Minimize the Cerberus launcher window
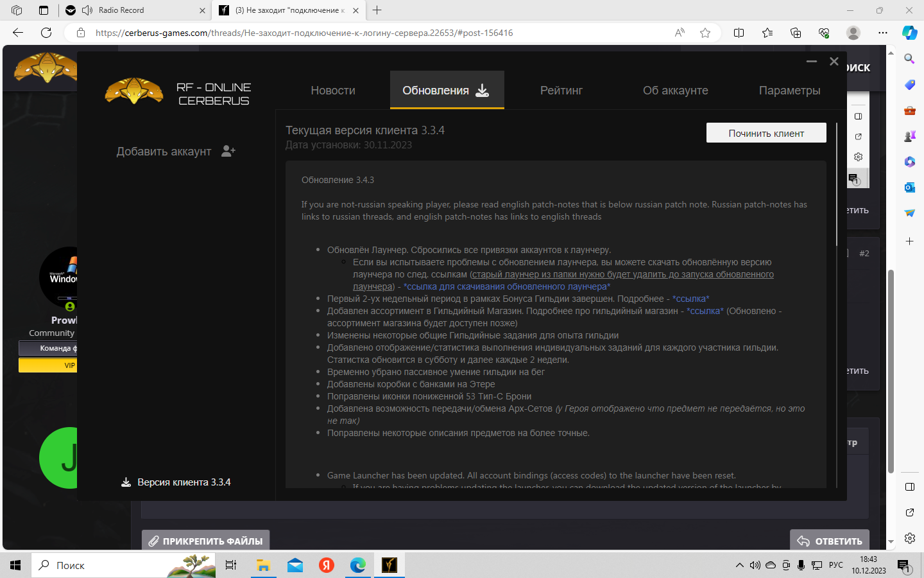 coord(812,62)
